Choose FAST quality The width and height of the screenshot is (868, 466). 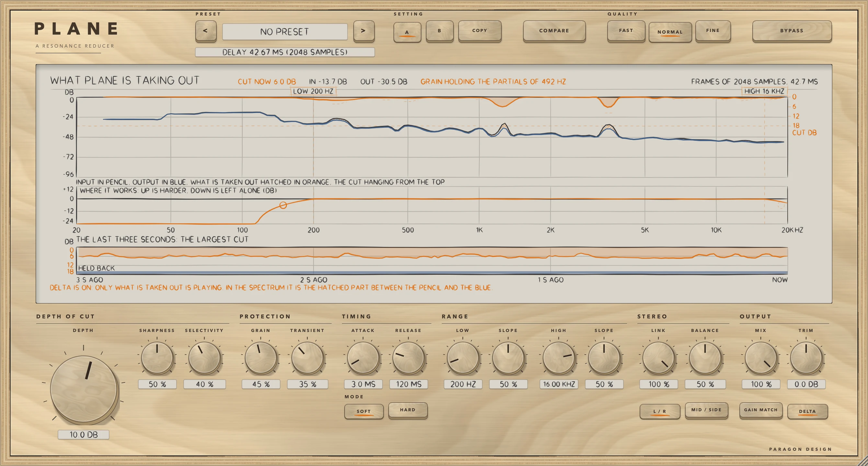pos(626,31)
